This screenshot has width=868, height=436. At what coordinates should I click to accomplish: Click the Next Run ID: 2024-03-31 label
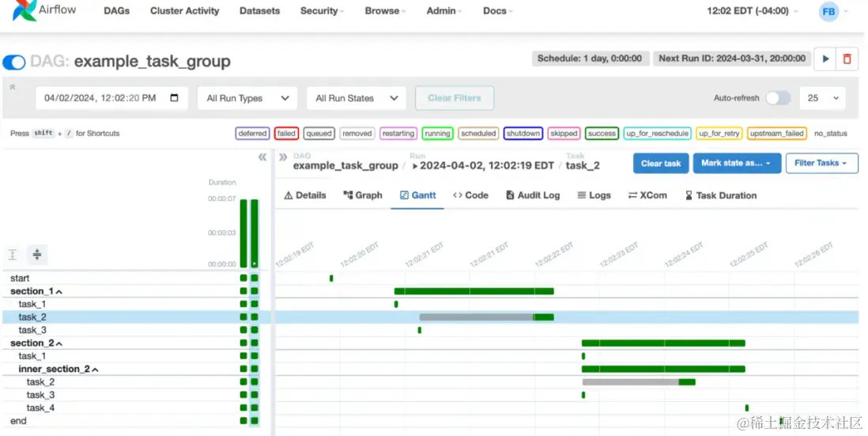pos(732,59)
